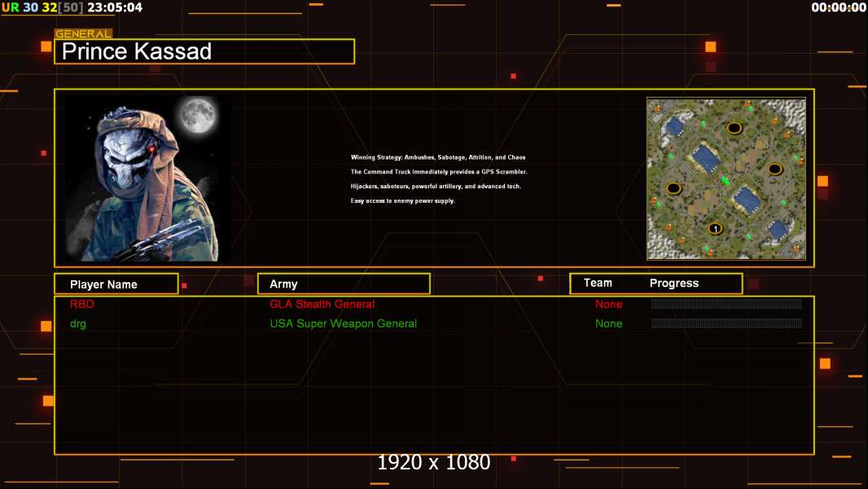This screenshot has width=868, height=489.
Task: Click the Winning Strategy description line
Action: point(438,157)
